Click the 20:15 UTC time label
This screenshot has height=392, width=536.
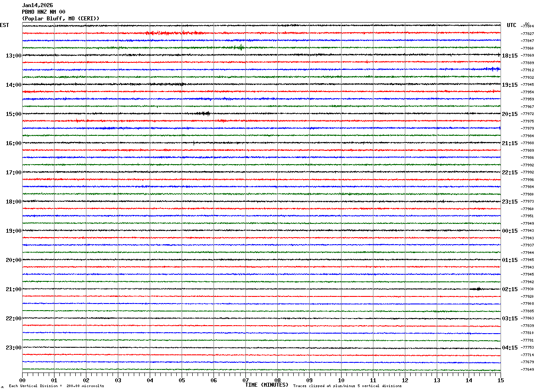point(510,114)
